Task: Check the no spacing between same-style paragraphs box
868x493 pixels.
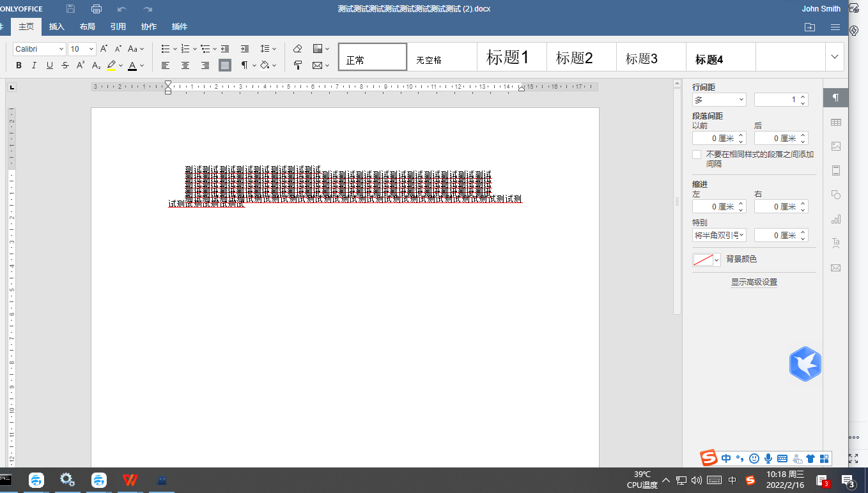Action: tap(697, 155)
